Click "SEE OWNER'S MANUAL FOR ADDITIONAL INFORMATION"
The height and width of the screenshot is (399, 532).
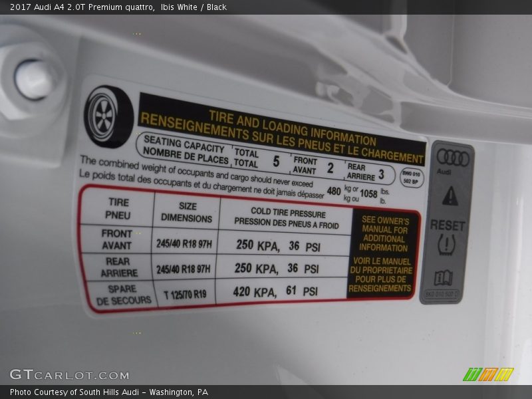coord(384,234)
